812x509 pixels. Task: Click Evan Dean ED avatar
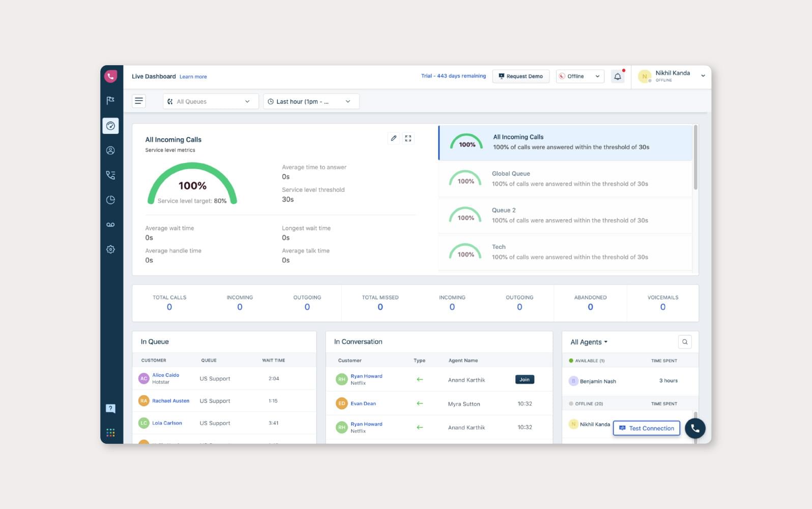pyautogui.click(x=341, y=404)
